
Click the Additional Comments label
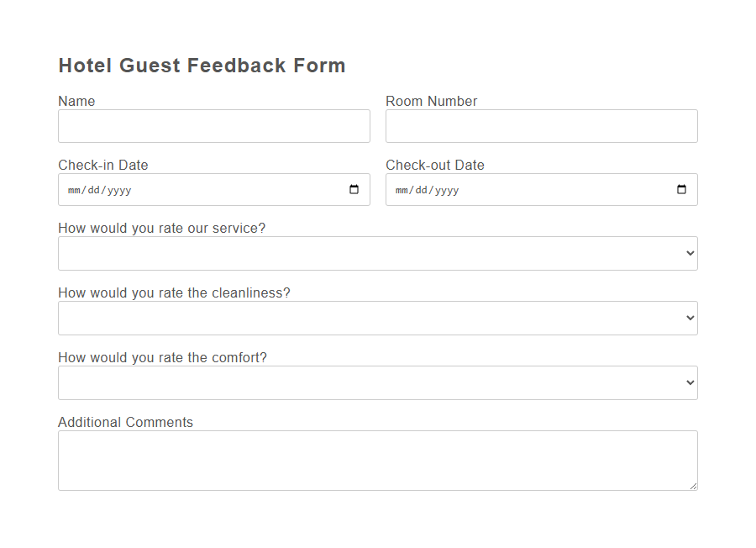pyautogui.click(x=125, y=422)
